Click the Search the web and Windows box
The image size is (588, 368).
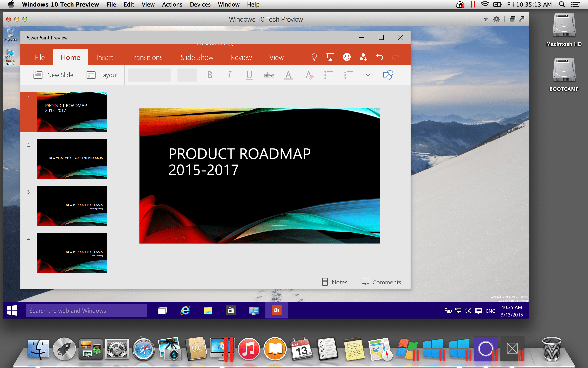click(x=87, y=310)
